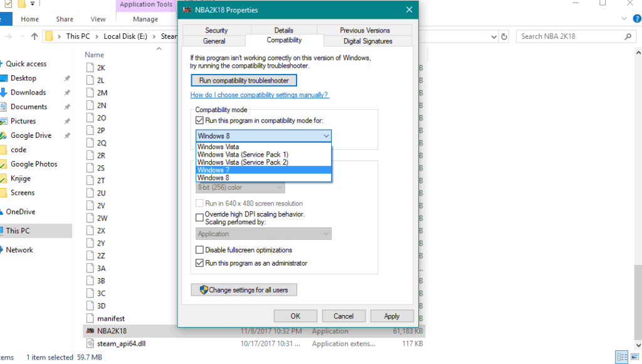
Task: Switch to the General tab
Action: tap(214, 41)
